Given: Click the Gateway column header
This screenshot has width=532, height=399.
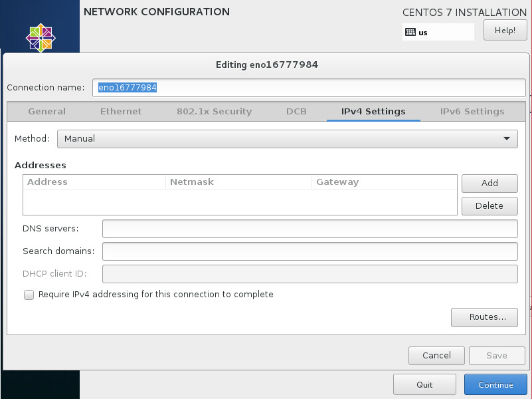Looking at the screenshot, I should click(384, 182).
